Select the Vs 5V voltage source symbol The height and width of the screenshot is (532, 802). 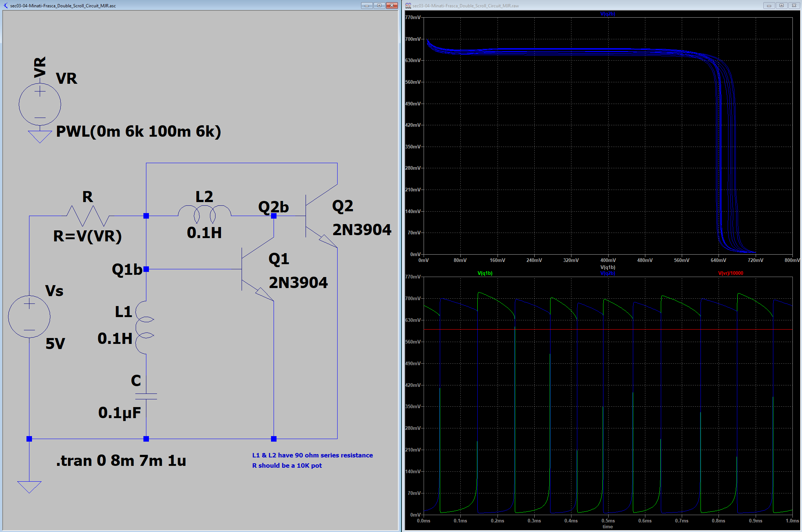click(29, 316)
